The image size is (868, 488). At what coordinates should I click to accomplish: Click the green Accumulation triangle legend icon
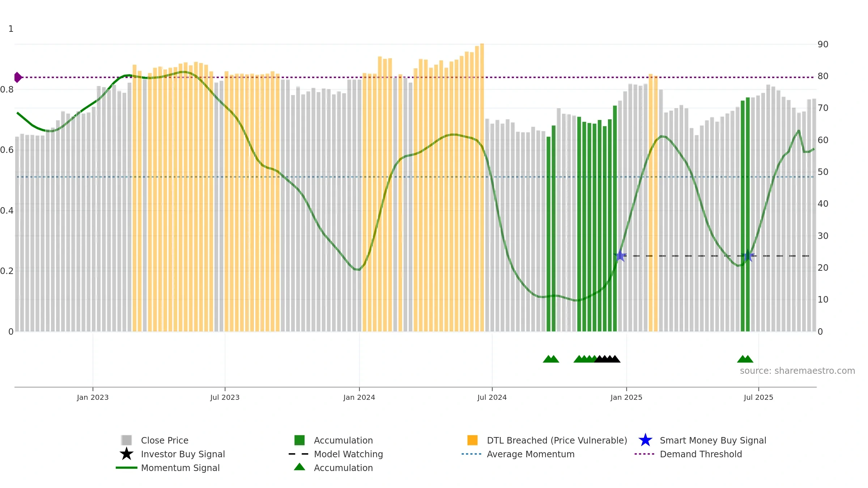click(x=299, y=467)
